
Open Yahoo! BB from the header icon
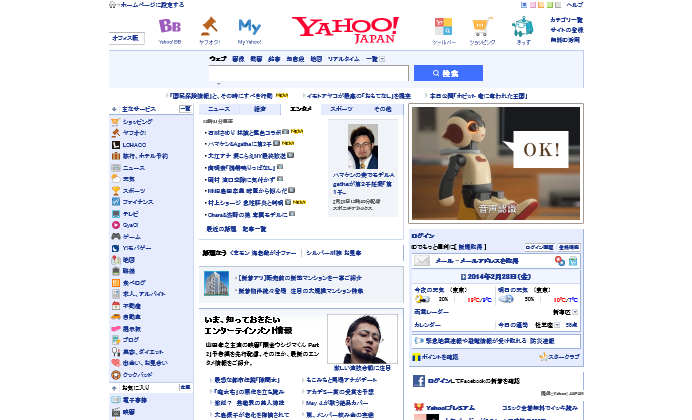point(170,26)
